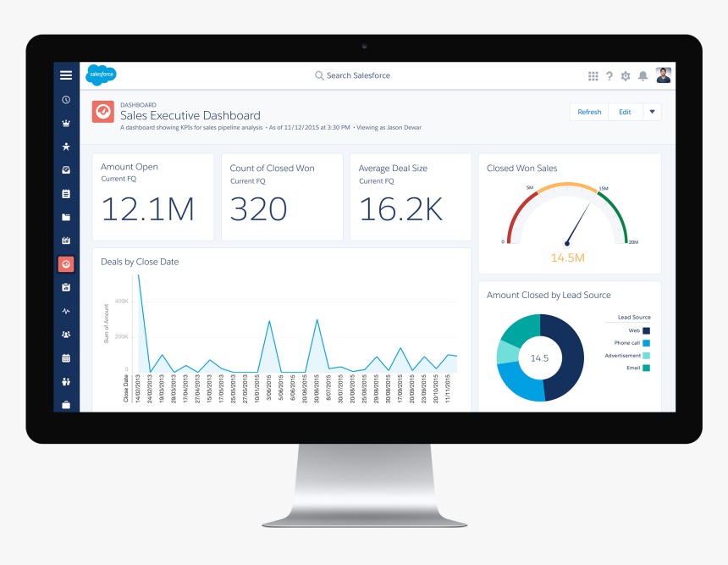Click the star favorites icon in sidebar
Image resolution: width=728 pixels, height=565 pixels.
point(66,146)
